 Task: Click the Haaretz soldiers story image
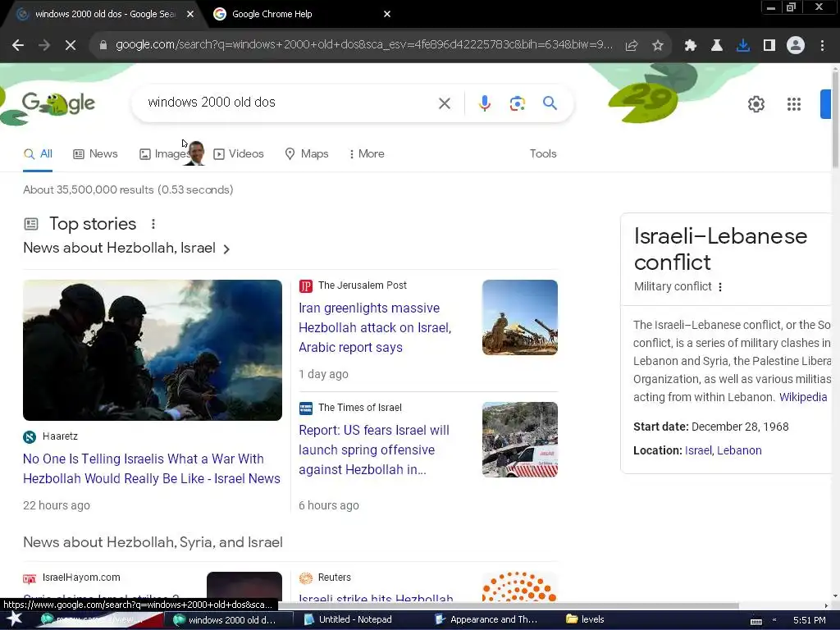[x=152, y=350]
